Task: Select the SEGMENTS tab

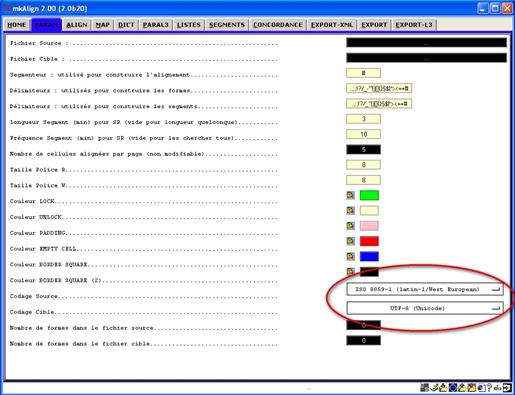Action: pyautogui.click(x=227, y=25)
